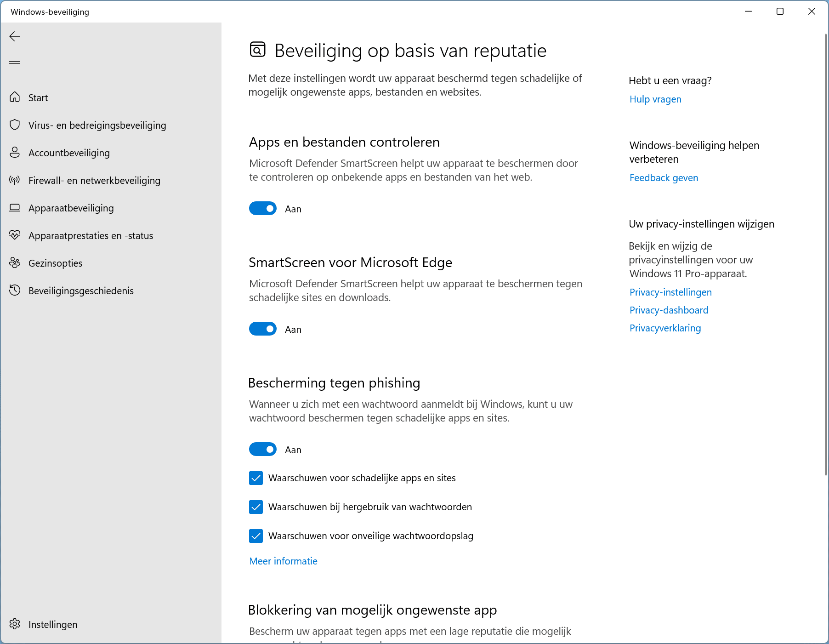Uncheck Waarschuwen bij hergebruik van wachtwoorden
The height and width of the screenshot is (644, 829).
click(256, 507)
